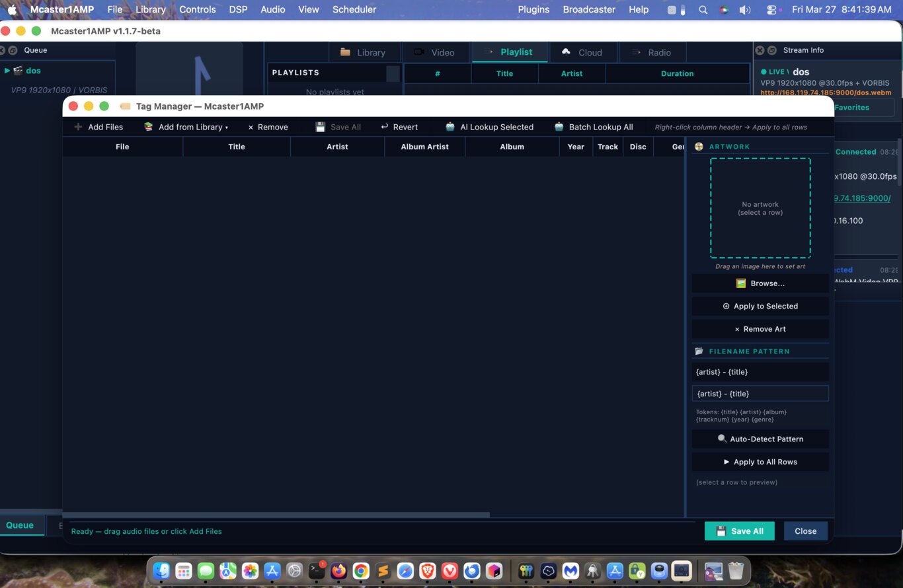Viewport: 903px width, 588px height.
Task: Click the teal Save All button
Action: (x=739, y=531)
